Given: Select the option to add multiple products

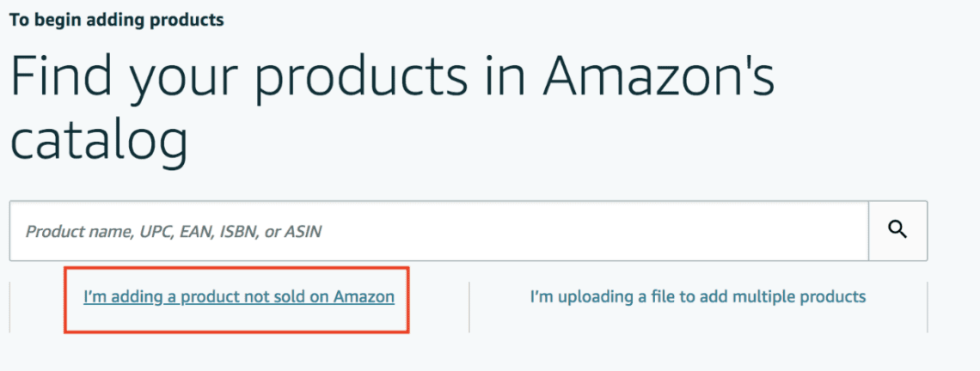Looking at the screenshot, I should [x=698, y=297].
